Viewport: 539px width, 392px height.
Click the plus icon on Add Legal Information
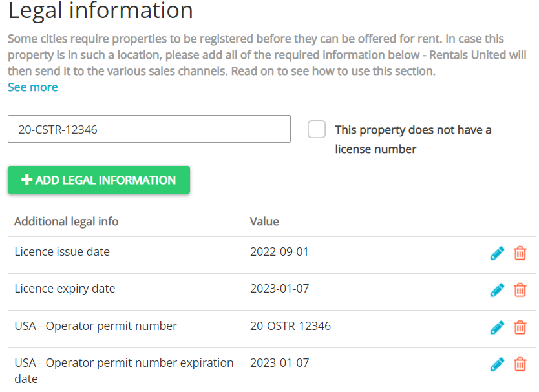click(26, 180)
